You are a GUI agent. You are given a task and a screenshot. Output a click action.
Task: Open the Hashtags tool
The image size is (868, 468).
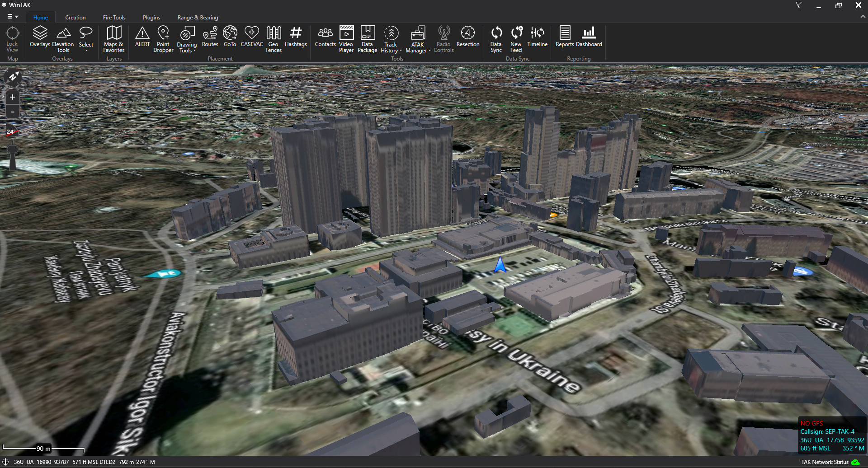296,37
